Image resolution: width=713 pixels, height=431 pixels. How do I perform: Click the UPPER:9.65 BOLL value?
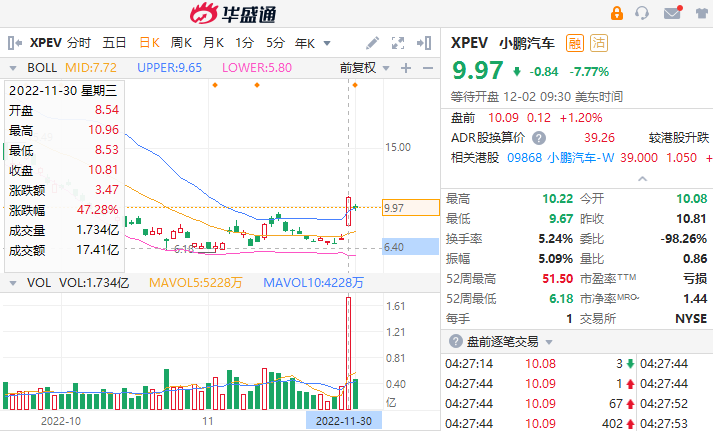(x=169, y=68)
